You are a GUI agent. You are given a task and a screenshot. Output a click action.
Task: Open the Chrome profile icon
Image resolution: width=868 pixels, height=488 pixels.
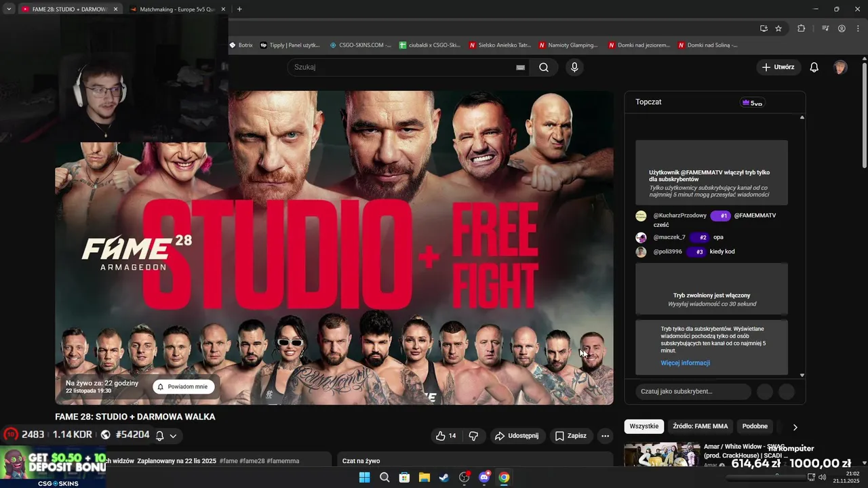click(x=842, y=28)
